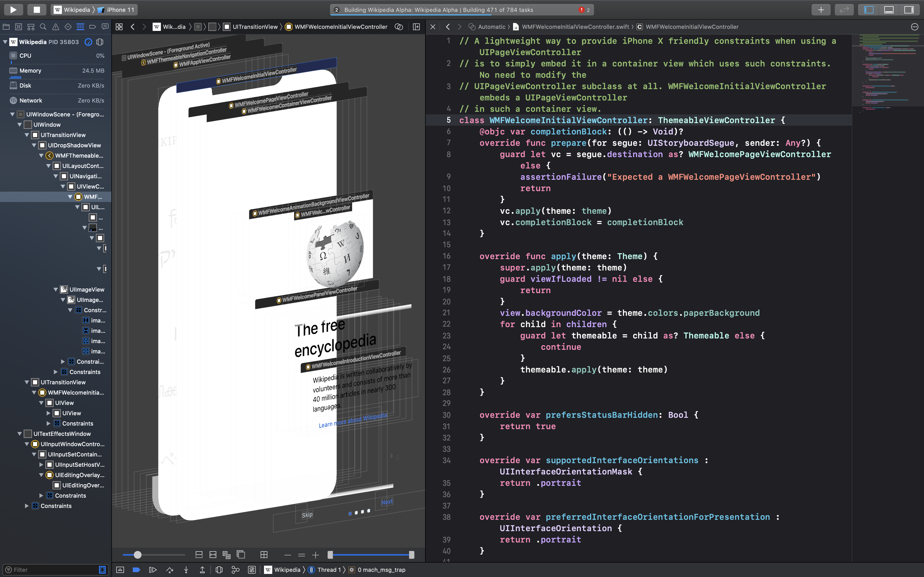
Task: Click the Step Over debug icon
Action: tap(170, 570)
